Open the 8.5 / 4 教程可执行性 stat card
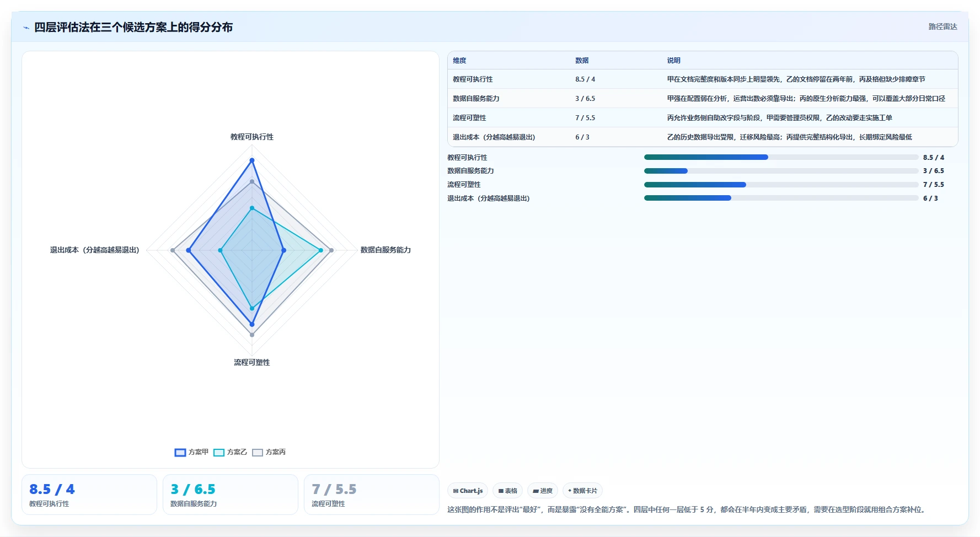Image resolution: width=980 pixels, height=537 pixels. [89, 495]
